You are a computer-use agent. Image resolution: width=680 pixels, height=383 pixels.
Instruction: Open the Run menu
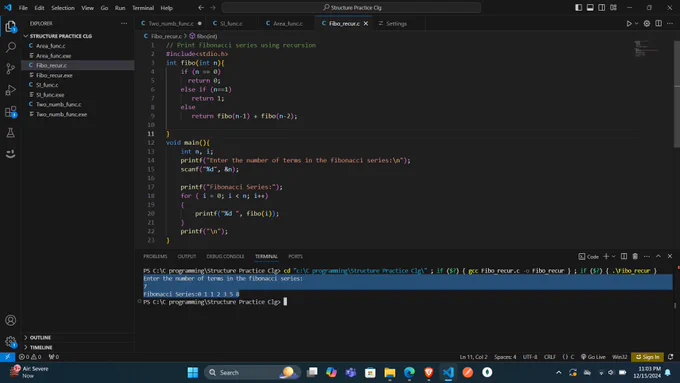[120, 8]
